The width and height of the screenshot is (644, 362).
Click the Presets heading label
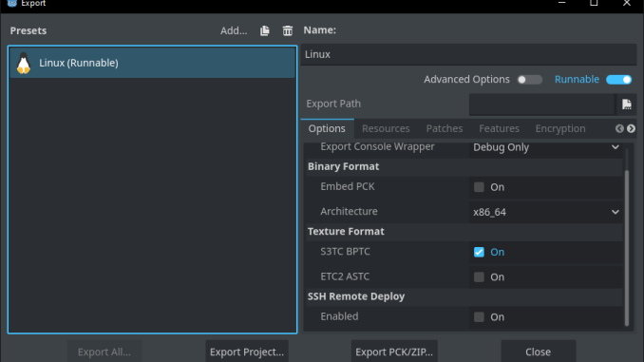click(x=28, y=30)
